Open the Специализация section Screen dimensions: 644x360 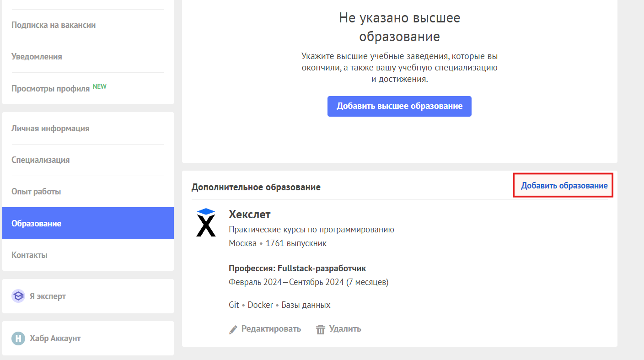41,160
